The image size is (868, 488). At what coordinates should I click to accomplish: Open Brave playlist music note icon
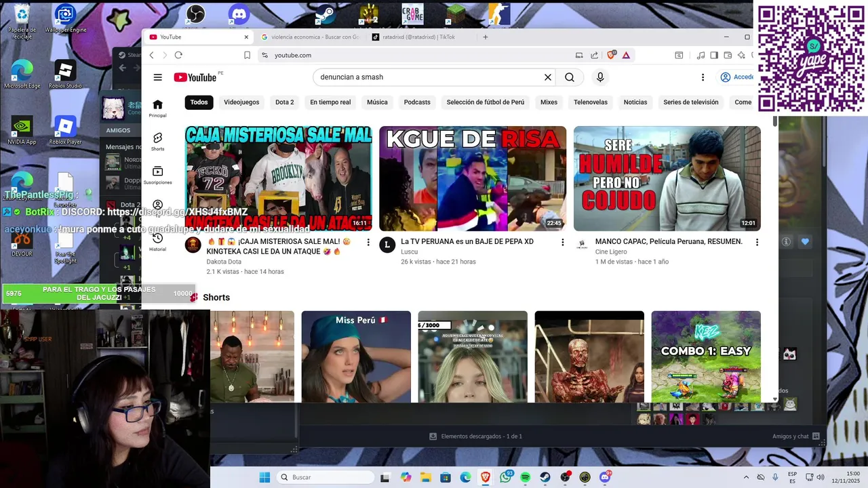[701, 55]
